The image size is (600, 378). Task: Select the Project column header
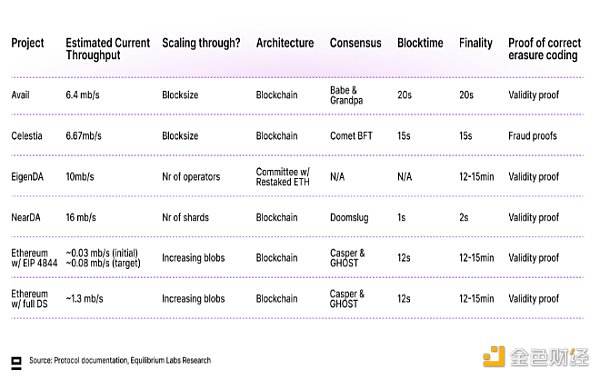[28, 43]
